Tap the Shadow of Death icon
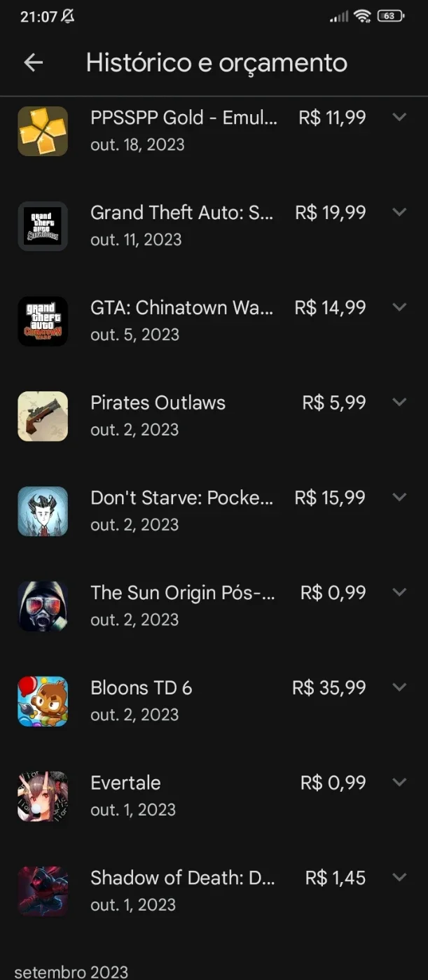 [x=43, y=892]
